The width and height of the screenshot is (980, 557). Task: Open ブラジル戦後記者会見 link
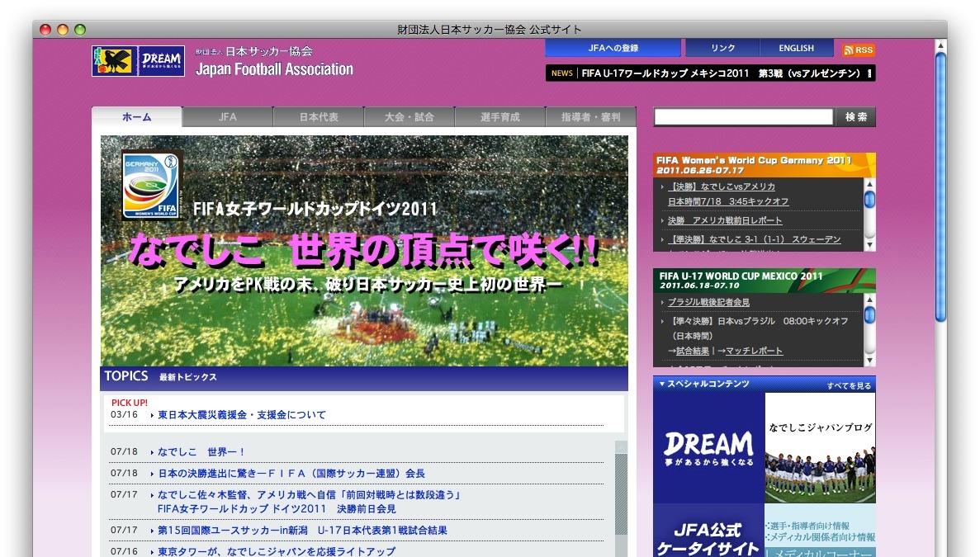pos(708,302)
